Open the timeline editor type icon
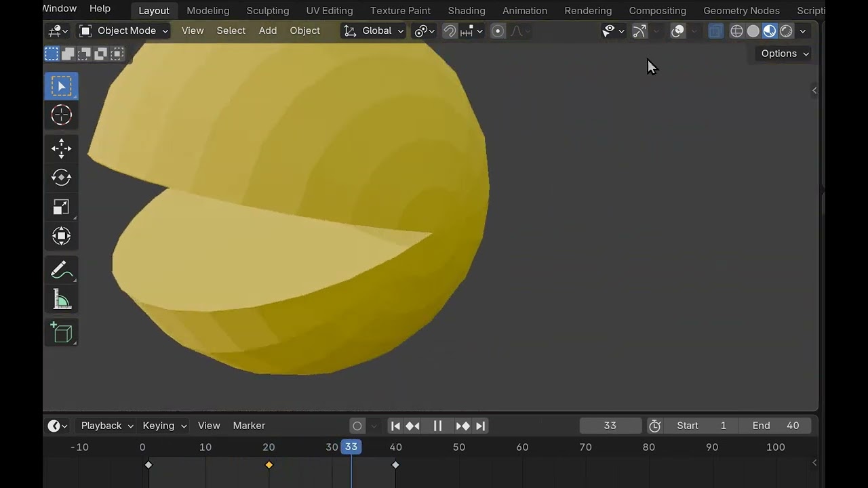The image size is (868, 488). (x=58, y=426)
